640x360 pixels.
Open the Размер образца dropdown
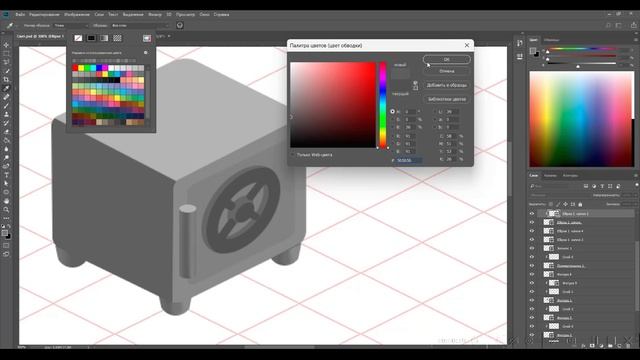point(71,25)
